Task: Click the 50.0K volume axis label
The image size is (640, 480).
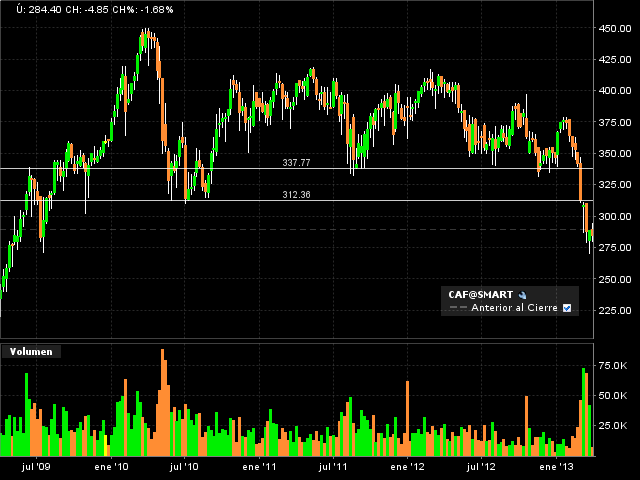Action: coord(613,396)
